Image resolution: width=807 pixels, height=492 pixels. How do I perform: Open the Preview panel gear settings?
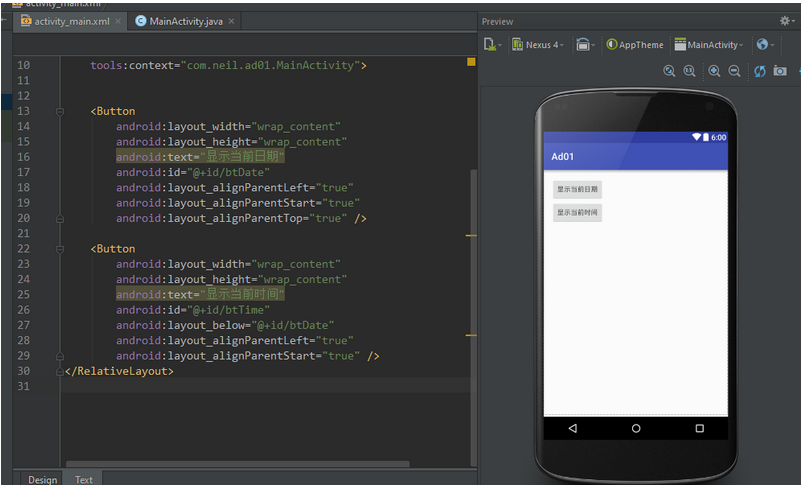[787, 21]
